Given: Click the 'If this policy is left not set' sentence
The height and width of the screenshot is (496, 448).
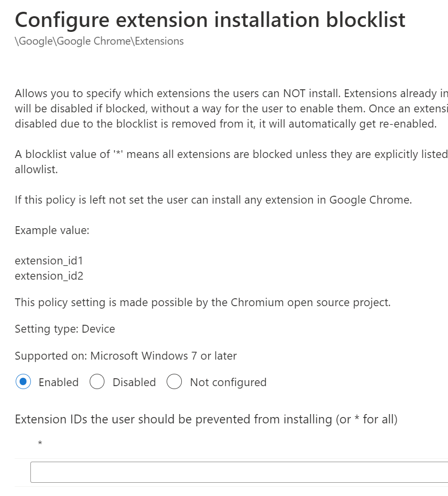Looking at the screenshot, I should tap(213, 200).
